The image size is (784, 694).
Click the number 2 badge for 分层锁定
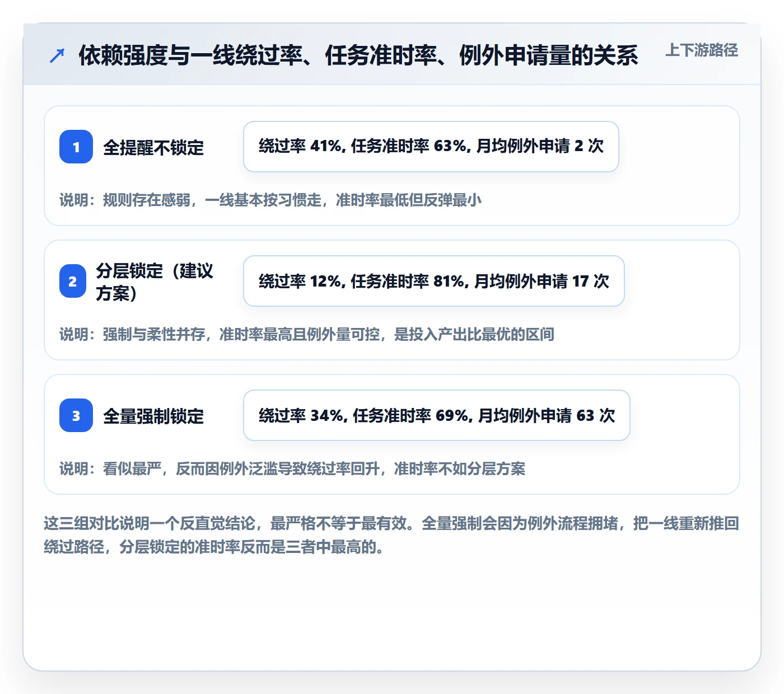(x=73, y=281)
